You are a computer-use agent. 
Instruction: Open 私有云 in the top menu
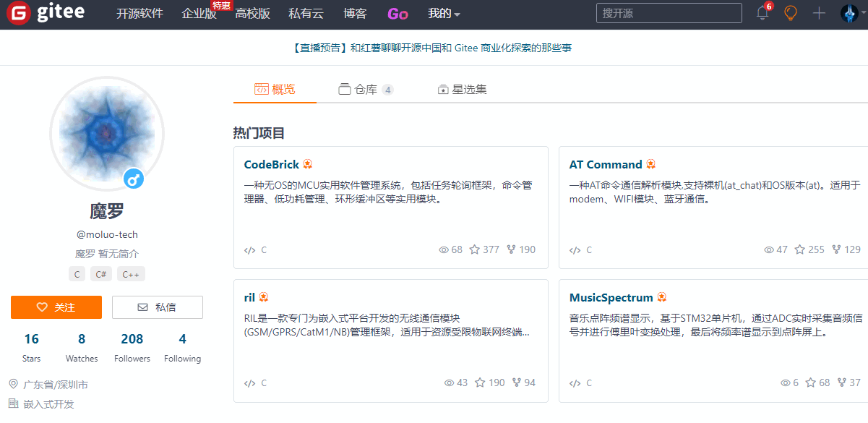pyautogui.click(x=306, y=13)
